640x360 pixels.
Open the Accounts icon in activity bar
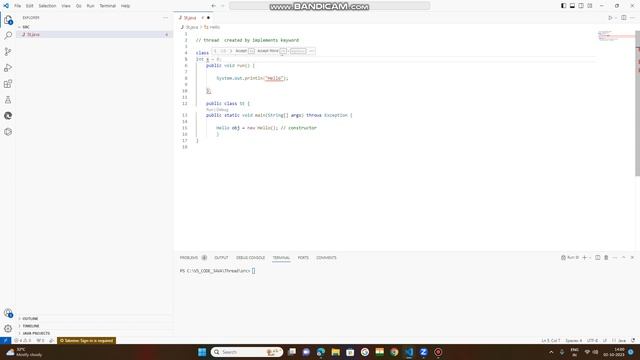coord(8,313)
